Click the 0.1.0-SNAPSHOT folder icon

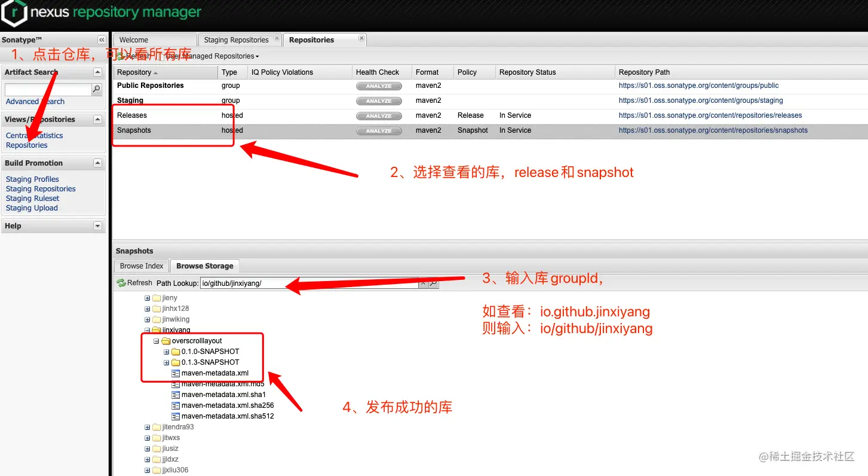click(x=176, y=352)
